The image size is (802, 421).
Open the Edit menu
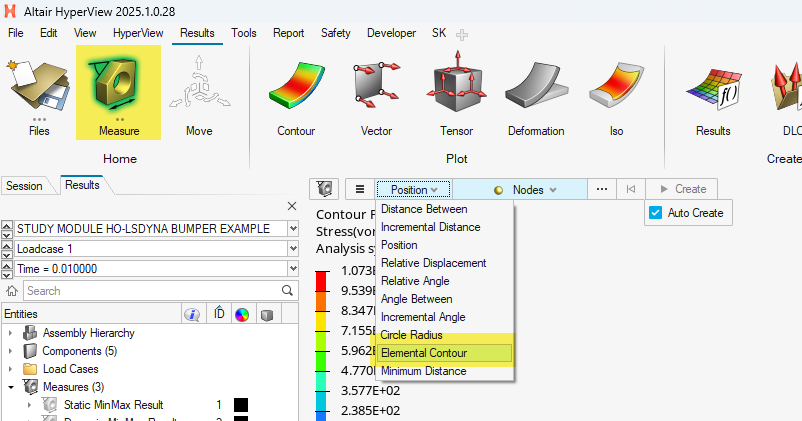[x=49, y=33]
